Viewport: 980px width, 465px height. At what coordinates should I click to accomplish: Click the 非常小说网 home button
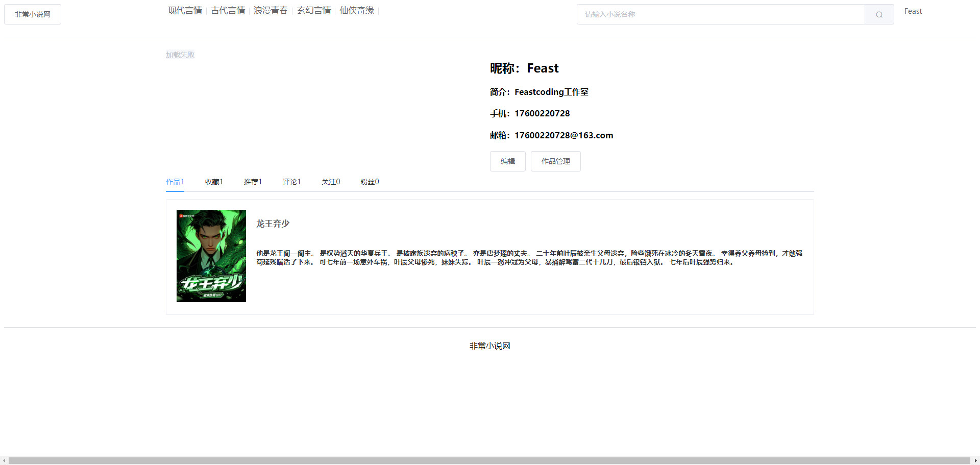click(33, 14)
